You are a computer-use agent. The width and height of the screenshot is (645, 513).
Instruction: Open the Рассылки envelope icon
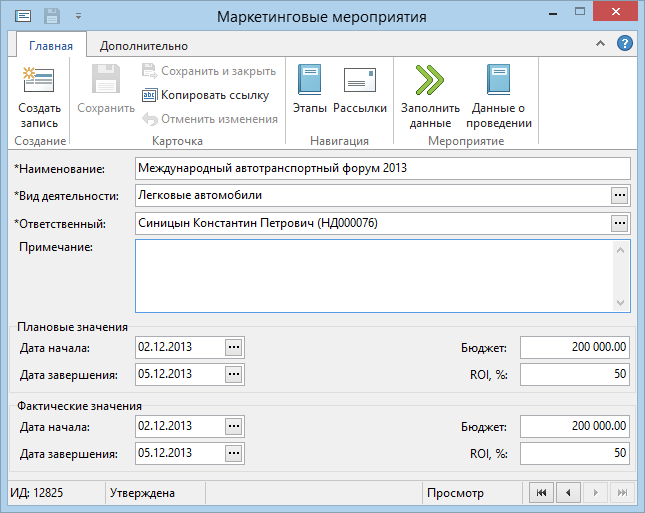(x=359, y=81)
